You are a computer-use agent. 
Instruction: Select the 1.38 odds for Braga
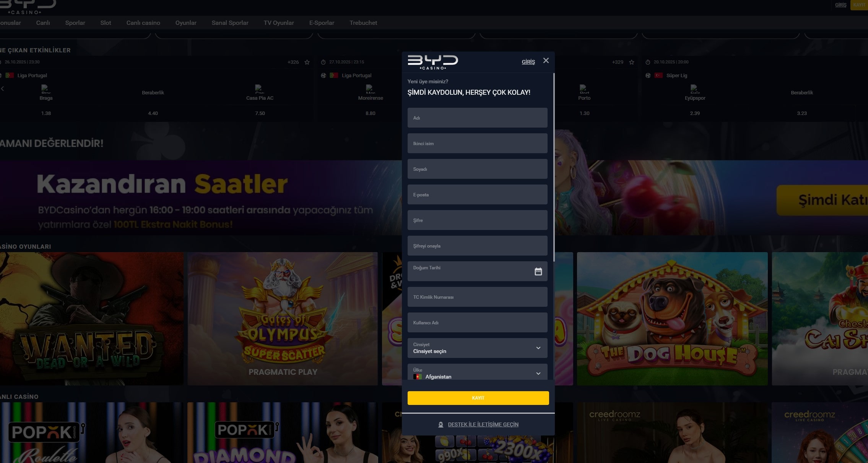pos(46,113)
